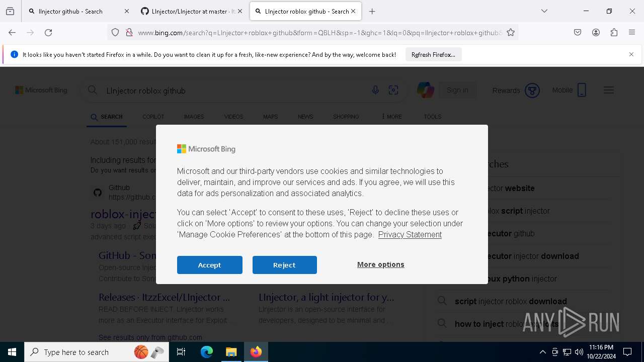
Task: Open visual search camera icon
Action: click(x=393, y=90)
